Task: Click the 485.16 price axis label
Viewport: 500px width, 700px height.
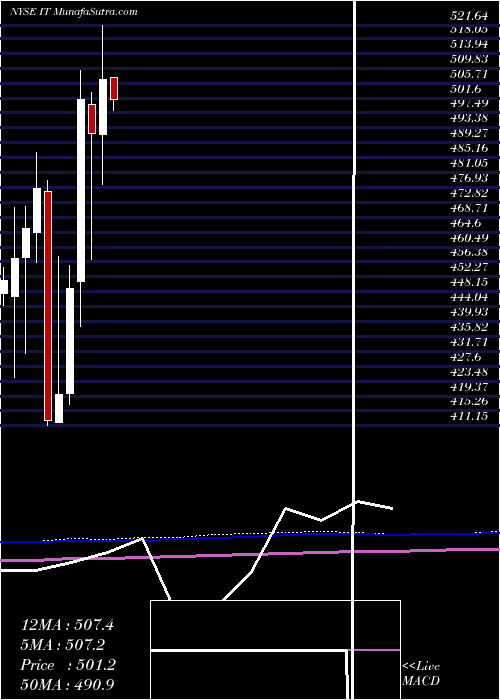Action: 469,148
